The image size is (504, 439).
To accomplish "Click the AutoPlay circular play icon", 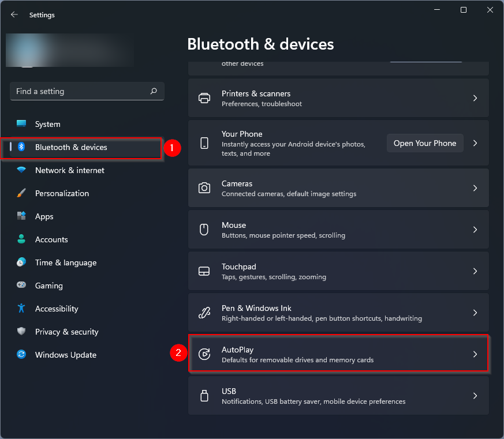I will pyautogui.click(x=204, y=354).
